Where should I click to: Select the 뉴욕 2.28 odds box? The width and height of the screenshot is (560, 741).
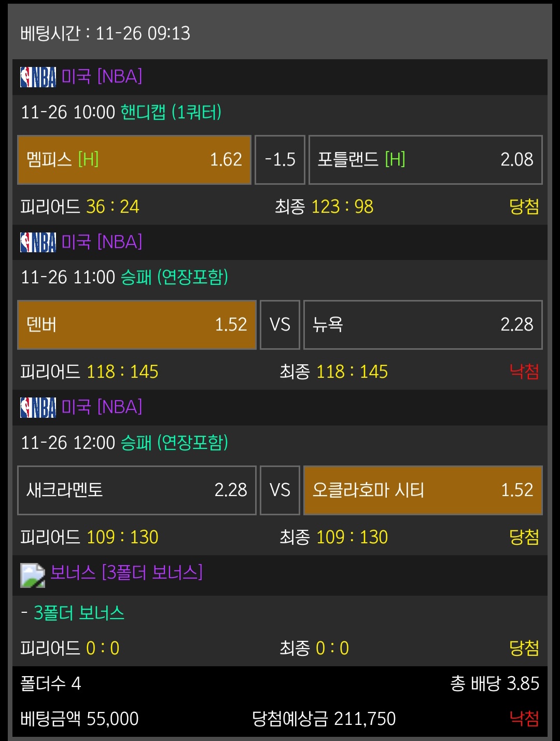pos(423,325)
